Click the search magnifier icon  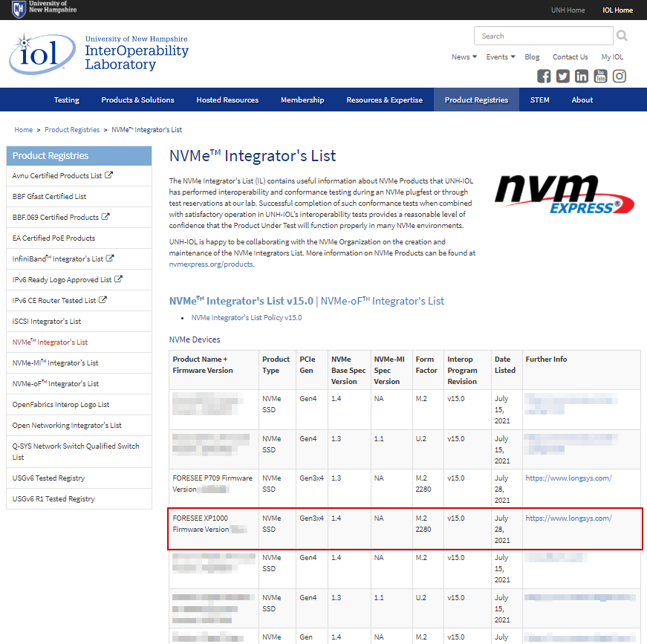[622, 36]
